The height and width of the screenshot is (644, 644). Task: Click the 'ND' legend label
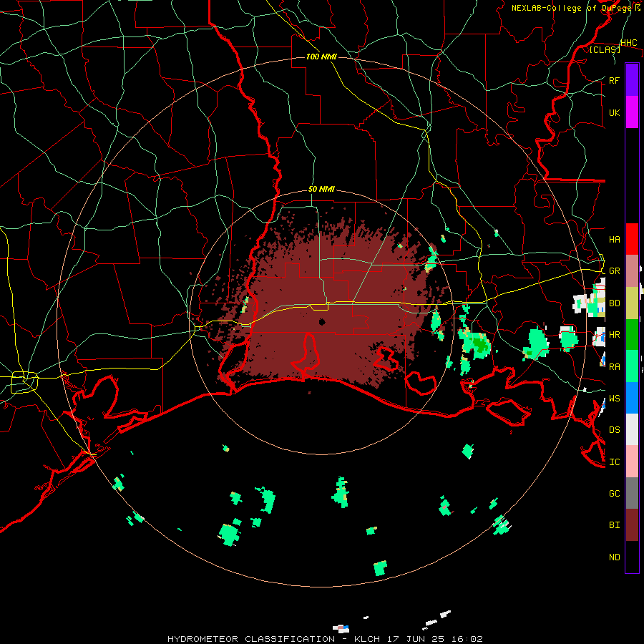[x=614, y=557]
